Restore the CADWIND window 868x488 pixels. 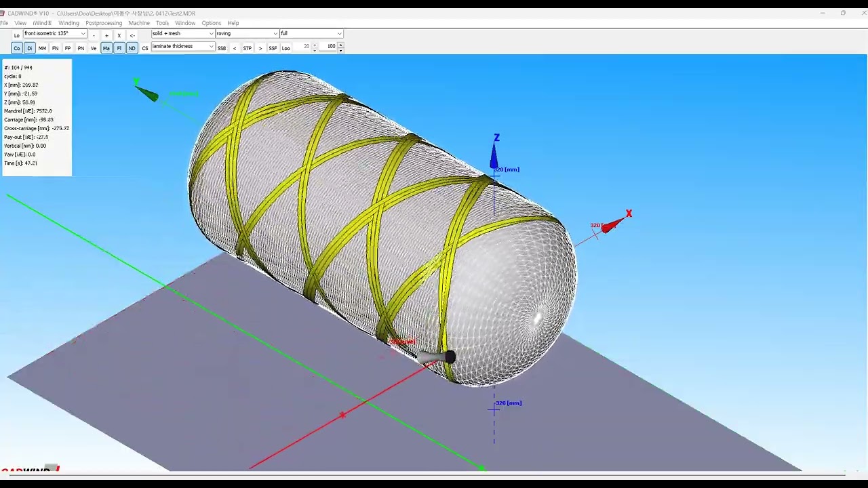(843, 13)
